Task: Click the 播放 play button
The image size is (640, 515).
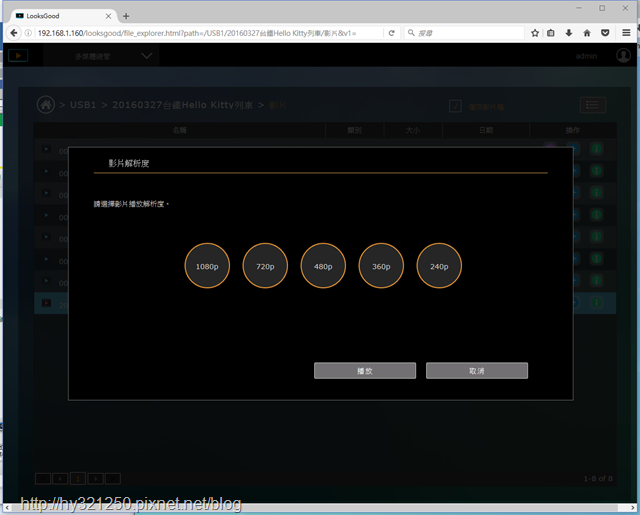Action: (x=365, y=371)
